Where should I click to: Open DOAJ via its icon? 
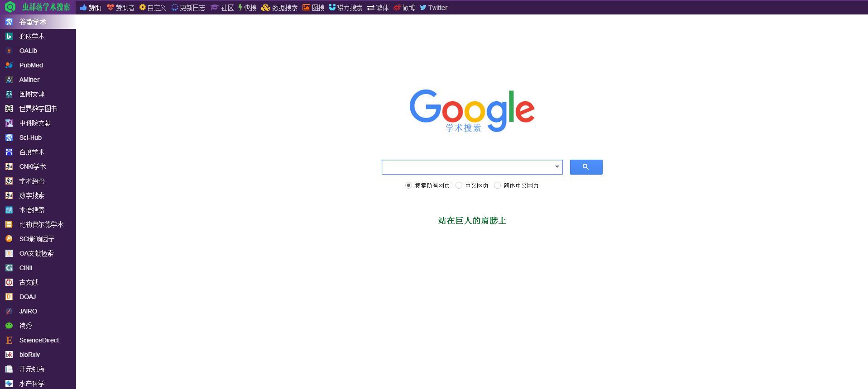click(x=9, y=297)
